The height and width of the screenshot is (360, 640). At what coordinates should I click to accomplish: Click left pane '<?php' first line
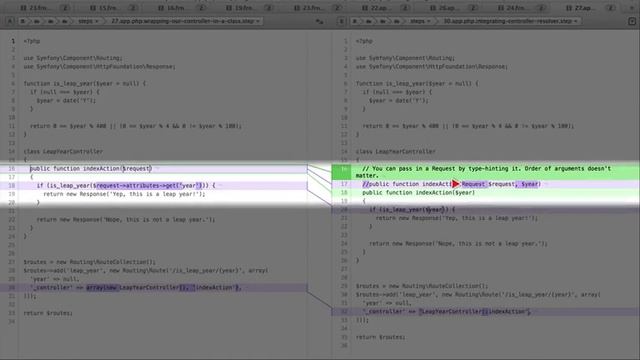click(x=31, y=41)
